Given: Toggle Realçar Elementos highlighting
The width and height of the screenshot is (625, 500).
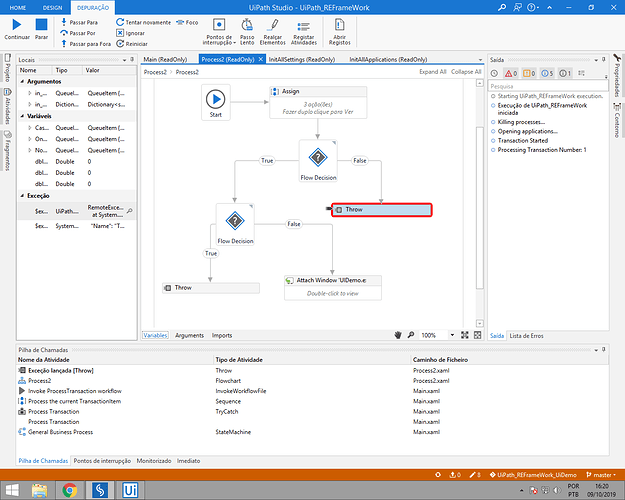Looking at the screenshot, I should [273, 31].
